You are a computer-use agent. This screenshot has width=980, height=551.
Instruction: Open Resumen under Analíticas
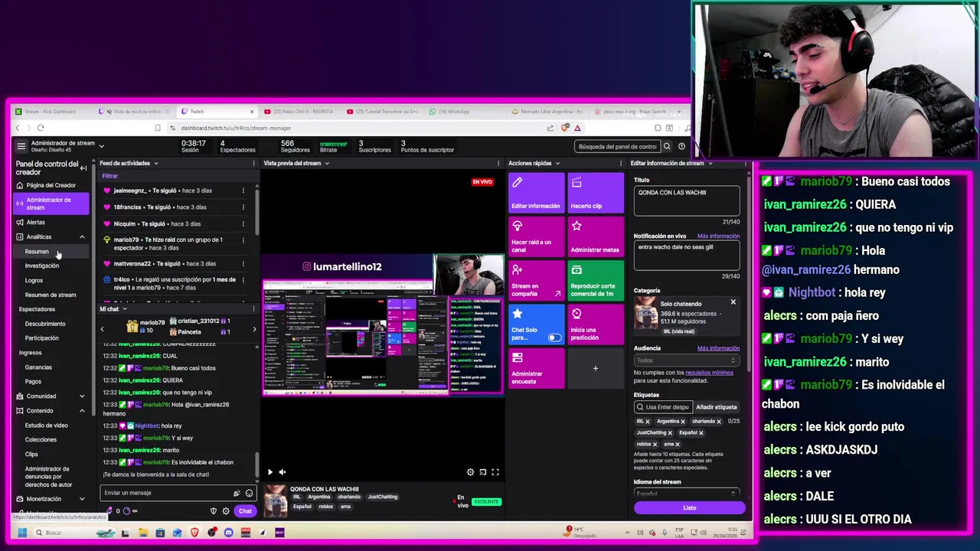coord(37,252)
